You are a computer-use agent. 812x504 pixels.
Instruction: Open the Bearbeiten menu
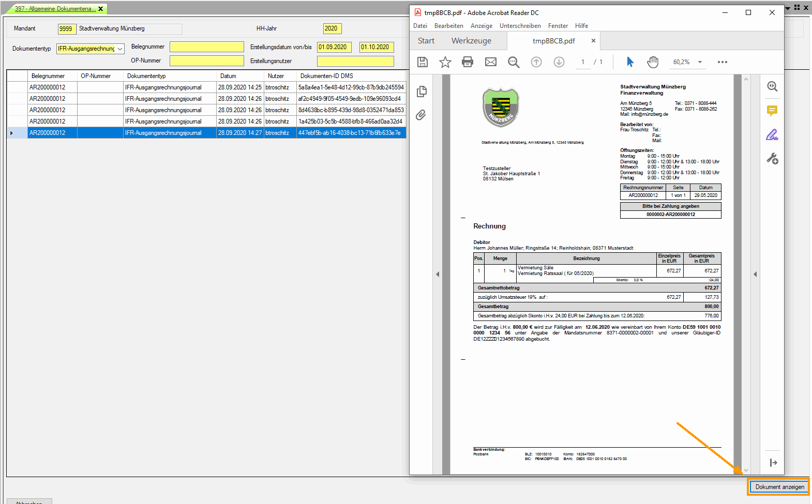coord(448,26)
